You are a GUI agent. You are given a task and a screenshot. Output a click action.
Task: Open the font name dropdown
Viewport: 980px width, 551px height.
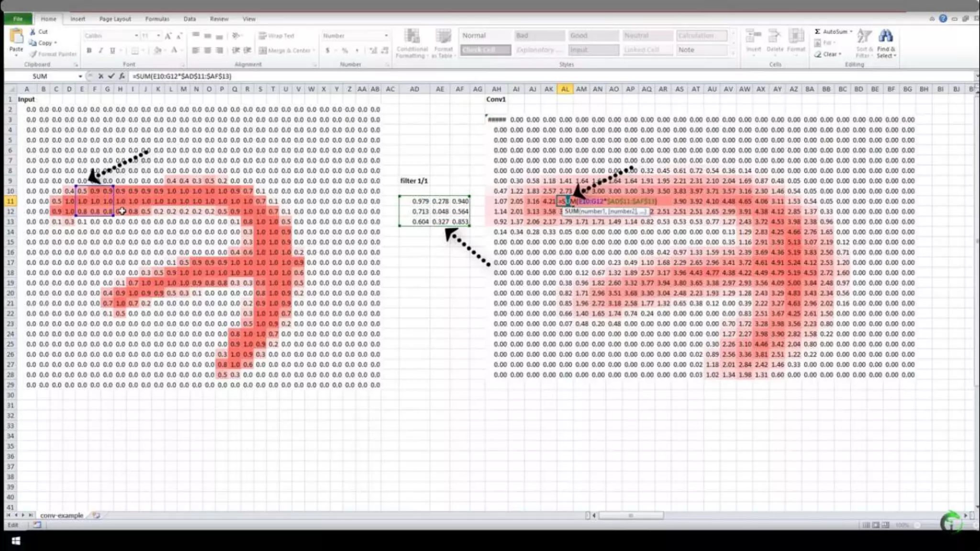click(136, 36)
